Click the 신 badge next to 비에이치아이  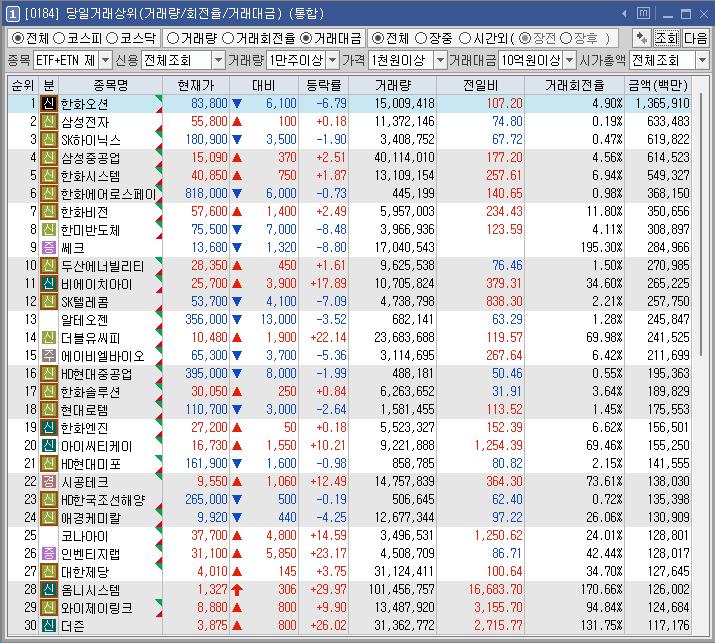(x=48, y=284)
